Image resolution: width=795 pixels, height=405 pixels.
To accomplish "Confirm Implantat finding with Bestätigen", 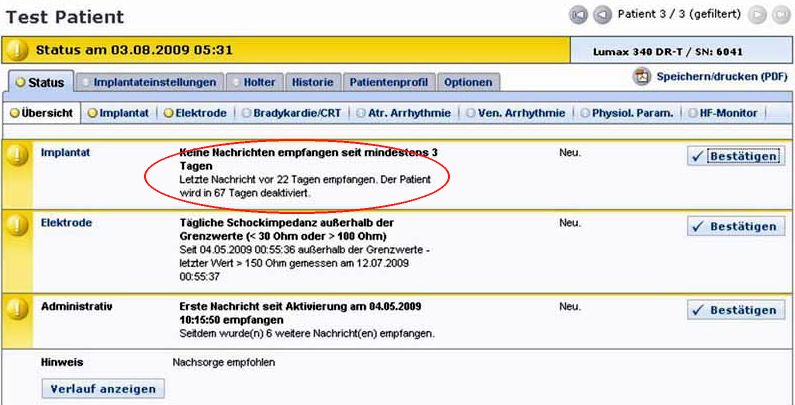I will coord(735,157).
